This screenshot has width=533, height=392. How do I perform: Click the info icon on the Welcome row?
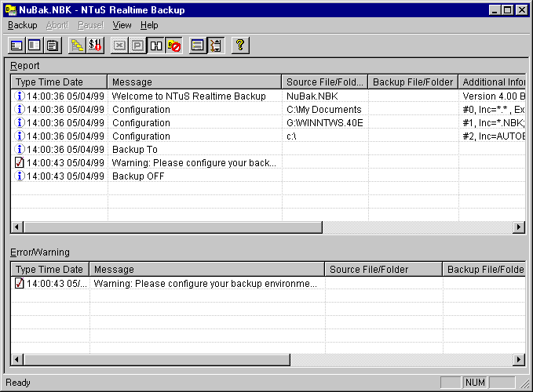pos(20,96)
